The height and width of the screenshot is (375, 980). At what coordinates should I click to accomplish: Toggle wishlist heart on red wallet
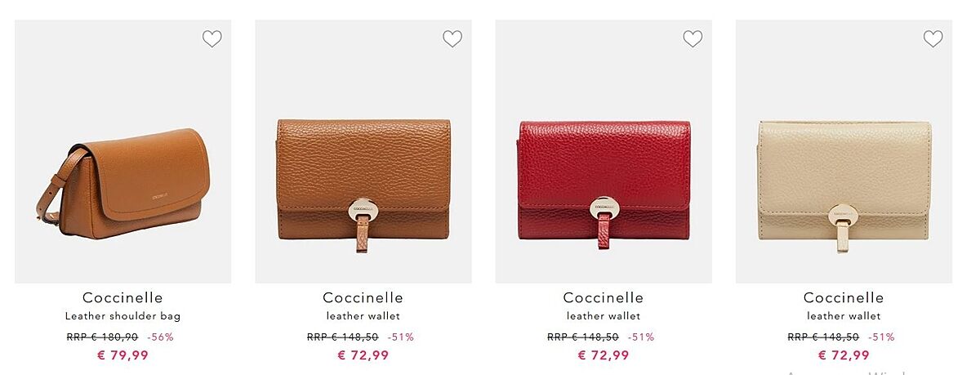pos(693,38)
